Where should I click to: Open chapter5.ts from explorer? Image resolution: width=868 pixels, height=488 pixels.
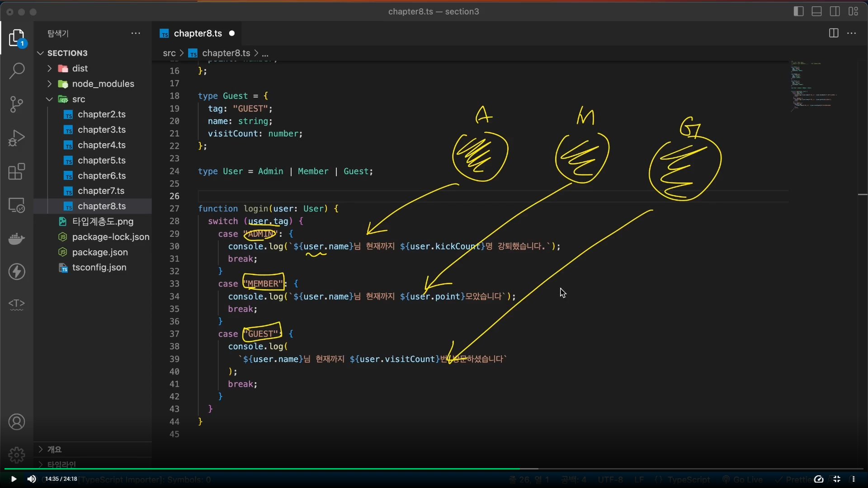102,160
